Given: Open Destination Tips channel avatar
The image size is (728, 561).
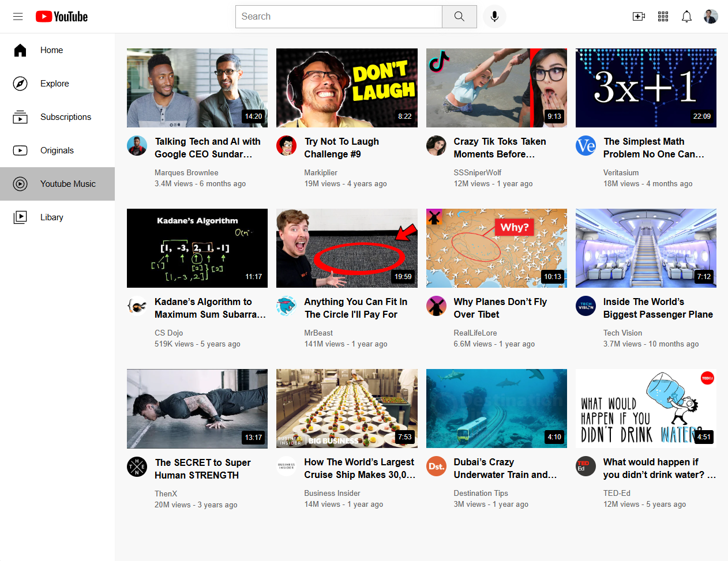Looking at the screenshot, I should pos(436,466).
